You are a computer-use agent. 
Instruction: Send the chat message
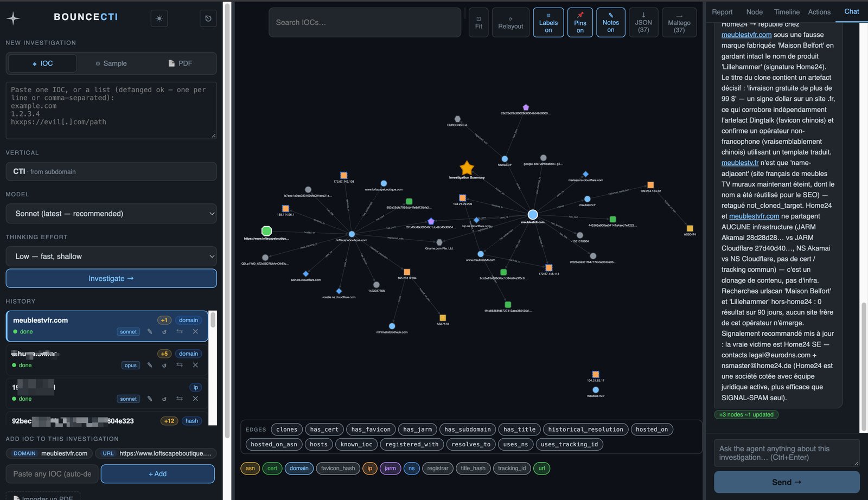click(x=787, y=482)
